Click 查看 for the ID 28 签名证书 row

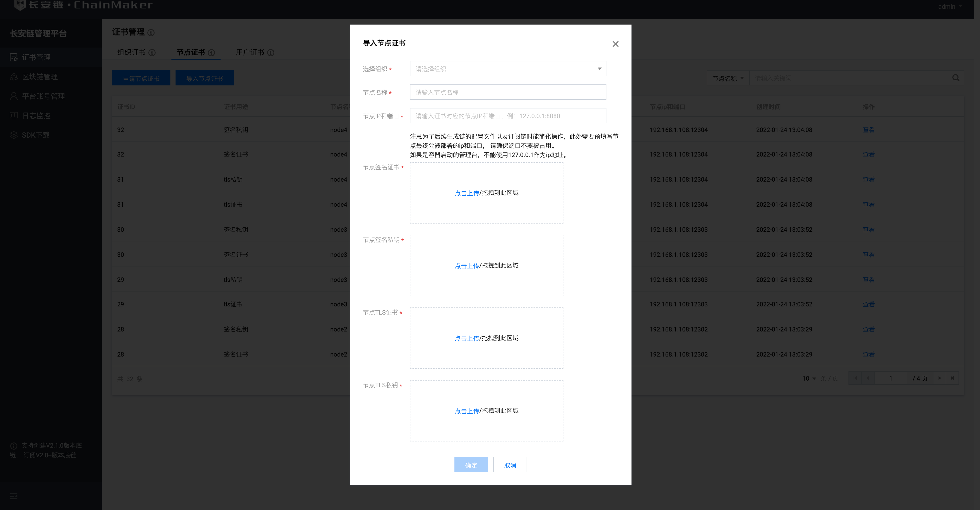[868, 354]
